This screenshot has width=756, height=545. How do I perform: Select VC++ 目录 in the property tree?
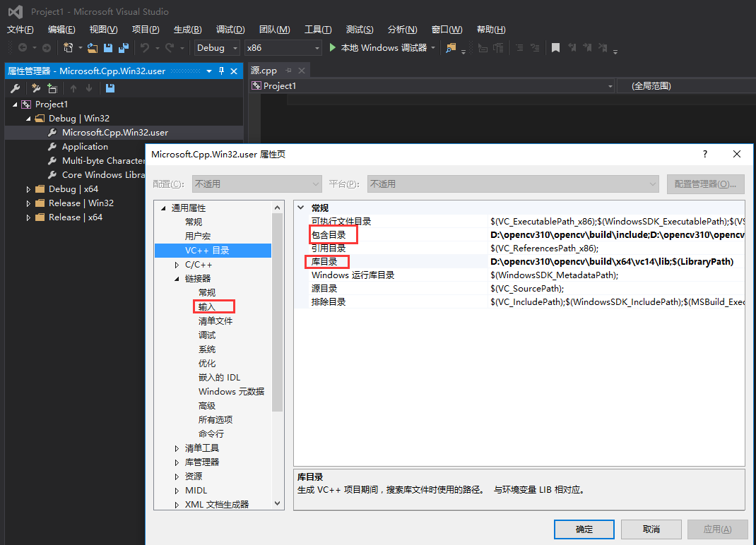tap(213, 251)
